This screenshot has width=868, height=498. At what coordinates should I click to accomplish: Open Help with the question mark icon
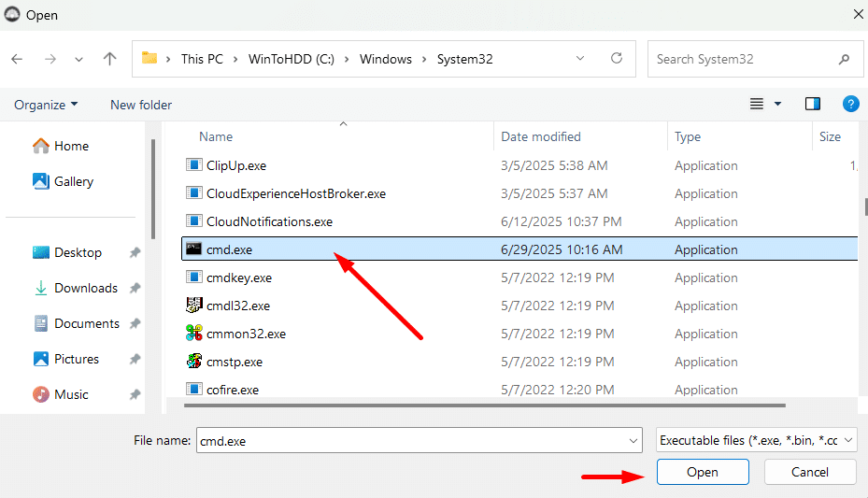851,104
